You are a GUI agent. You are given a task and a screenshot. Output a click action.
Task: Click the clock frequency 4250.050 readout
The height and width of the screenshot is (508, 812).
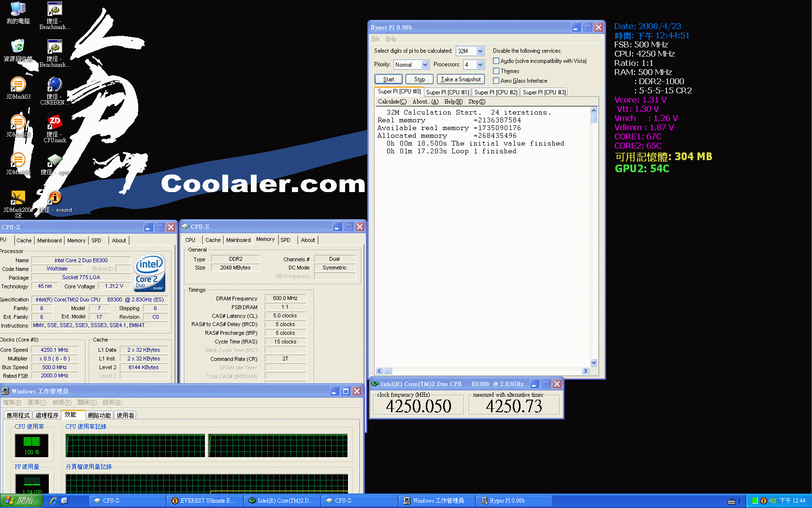click(419, 406)
